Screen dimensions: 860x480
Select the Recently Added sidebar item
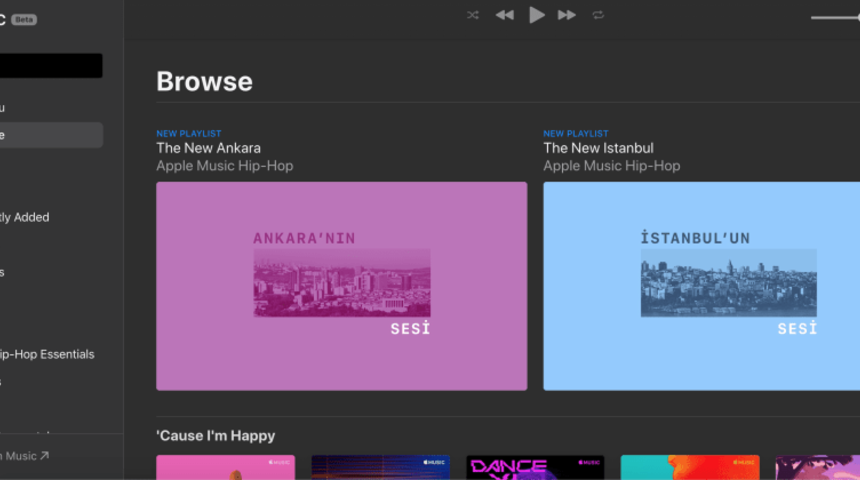pos(25,217)
